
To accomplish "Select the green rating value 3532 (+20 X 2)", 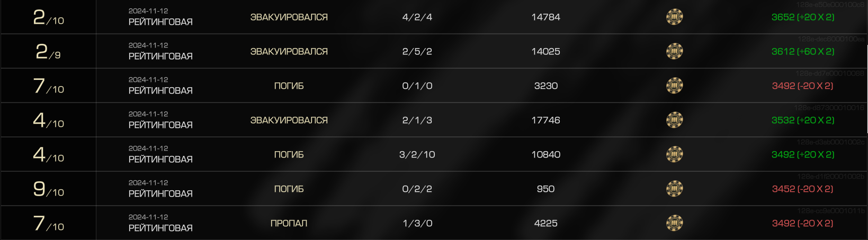I will click(802, 120).
